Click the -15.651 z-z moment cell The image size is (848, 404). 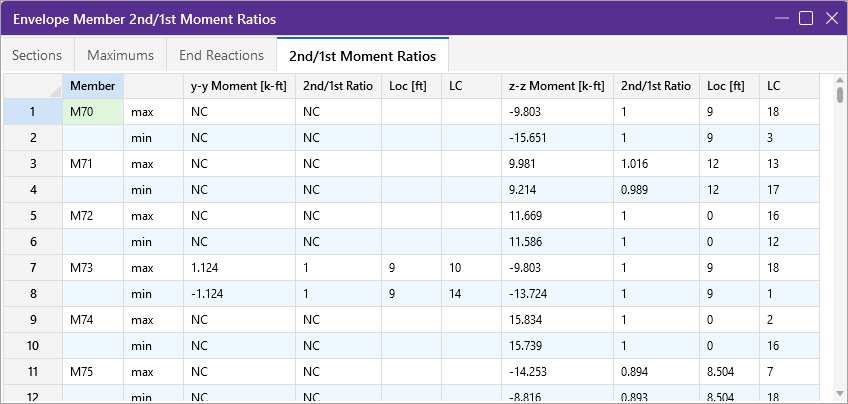(557, 138)
